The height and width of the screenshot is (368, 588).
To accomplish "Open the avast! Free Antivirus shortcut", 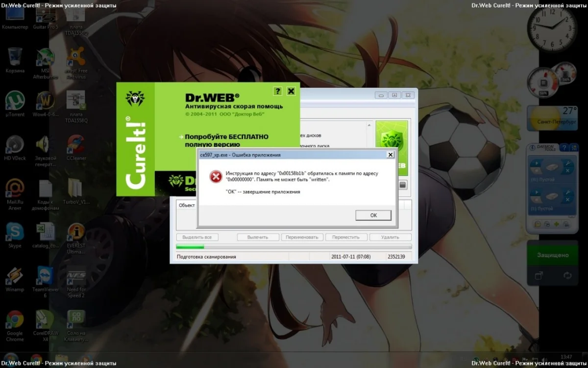I will tap(76, 64).
